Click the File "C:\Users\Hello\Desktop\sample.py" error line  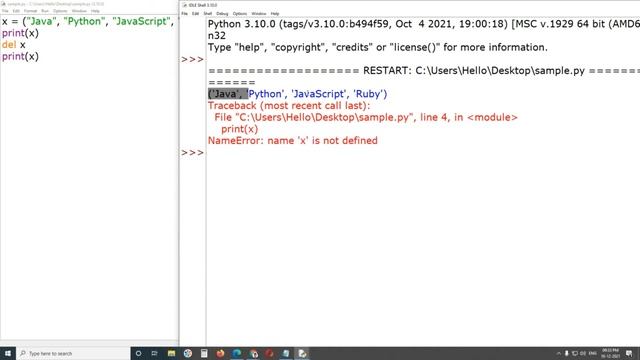(x=366, y=117)
